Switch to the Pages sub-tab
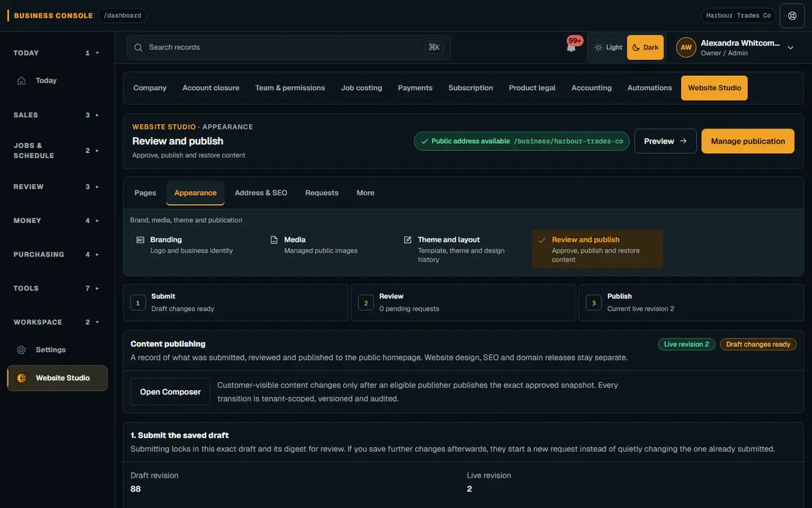 pos(145,193)
